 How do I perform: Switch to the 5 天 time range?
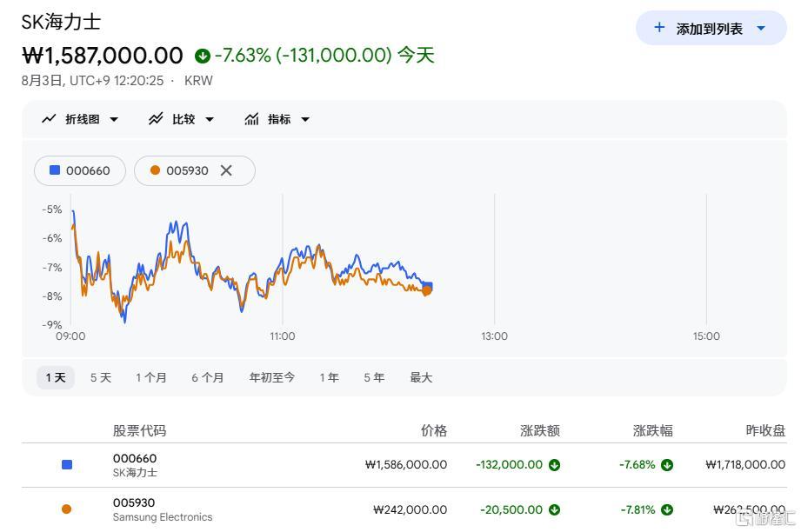(101, 377)
